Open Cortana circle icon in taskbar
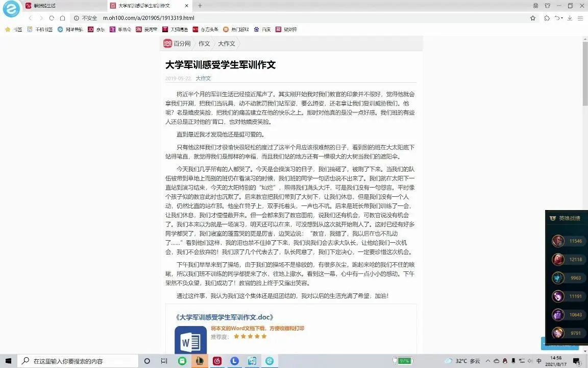588x368 pixels. click(147, 361)
